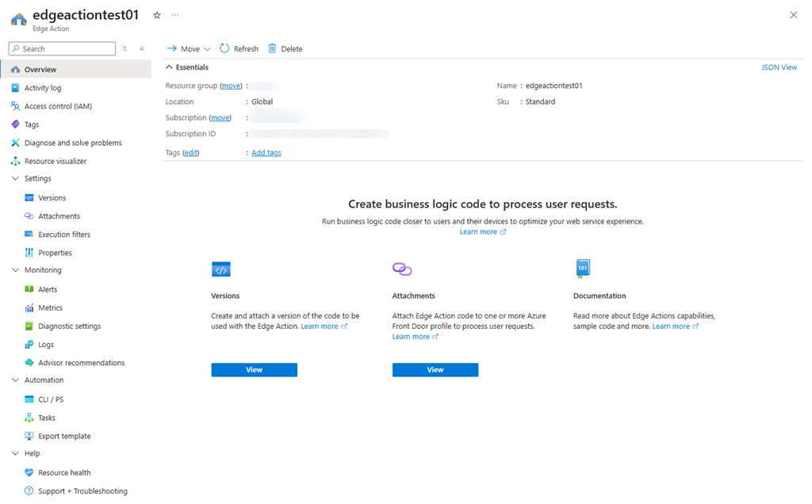Delete the Edge Action resource

click(285, 48)
